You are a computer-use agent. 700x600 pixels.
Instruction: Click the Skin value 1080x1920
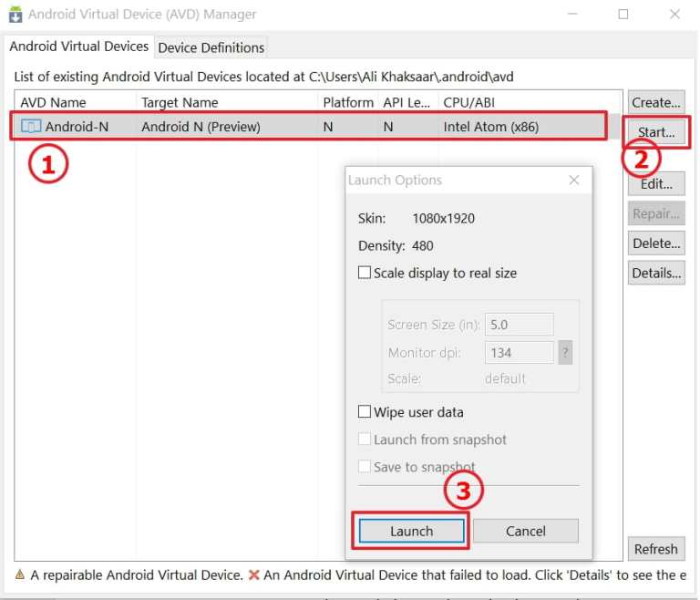(x=443, y=219)
